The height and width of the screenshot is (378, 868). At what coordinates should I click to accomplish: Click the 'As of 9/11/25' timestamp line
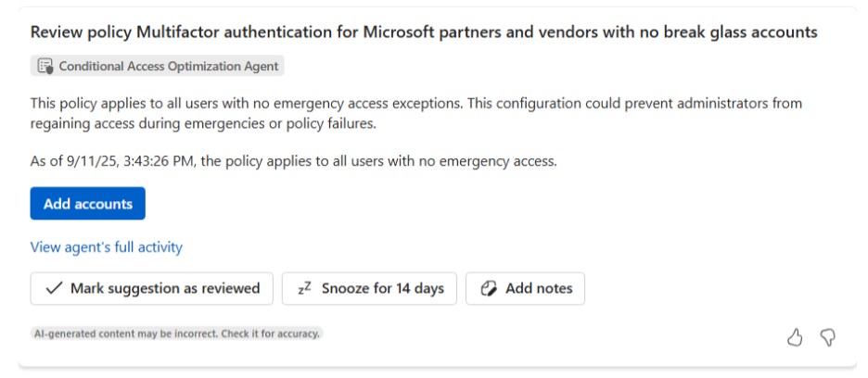[74, 161]
